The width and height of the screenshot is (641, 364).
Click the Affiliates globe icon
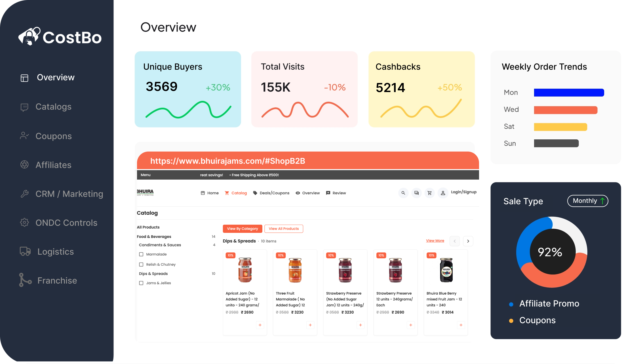24,165
